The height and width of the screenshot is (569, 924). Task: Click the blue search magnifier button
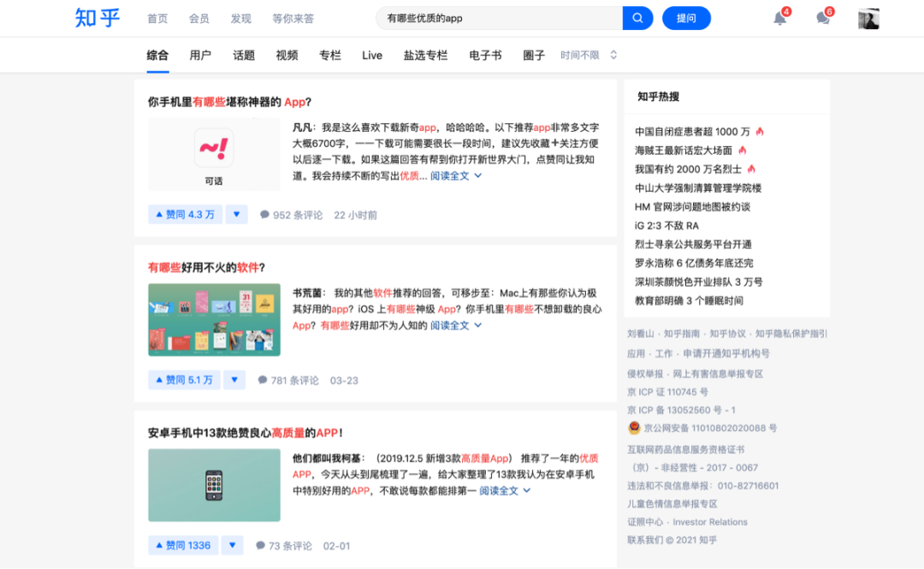pyautogui.click(x=637, y=18)
